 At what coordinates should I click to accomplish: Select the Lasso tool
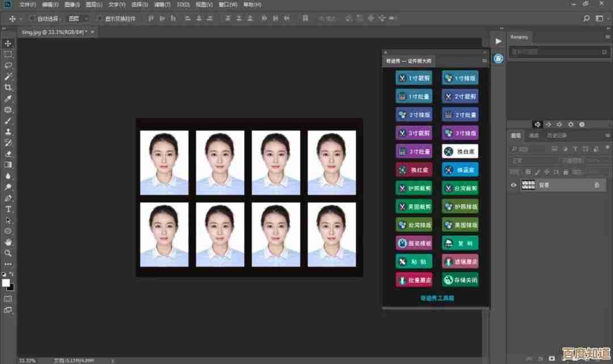point(8,65)
